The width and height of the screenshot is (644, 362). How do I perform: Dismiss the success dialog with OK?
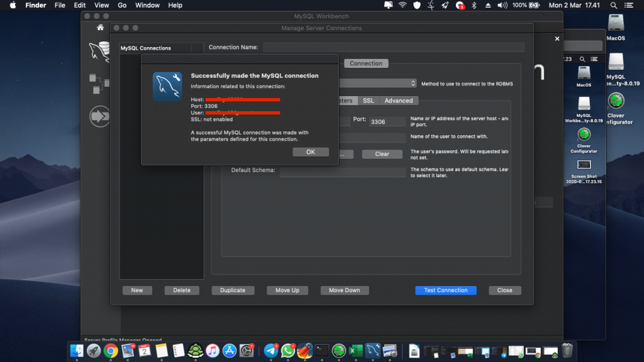(311, 151)
